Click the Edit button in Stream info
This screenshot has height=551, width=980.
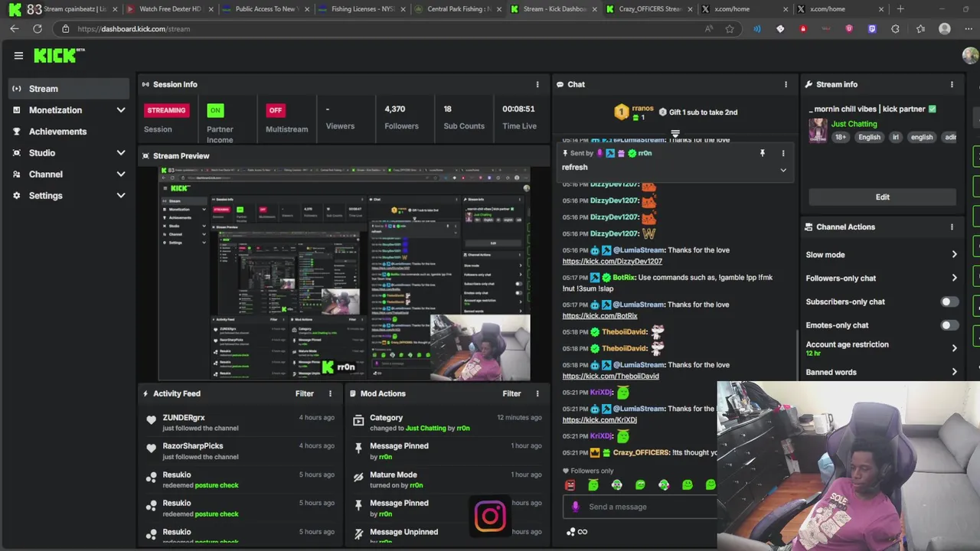(883, 197)
